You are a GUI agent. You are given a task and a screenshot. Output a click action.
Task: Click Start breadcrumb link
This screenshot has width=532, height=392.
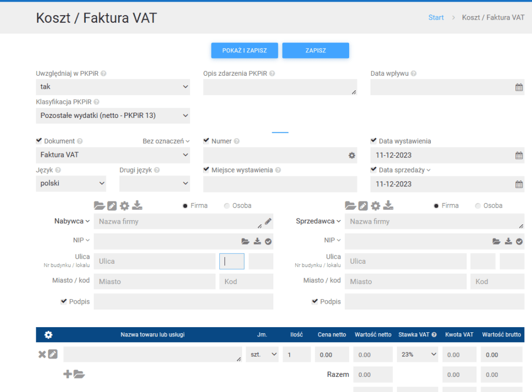click(x=436, y=18)
